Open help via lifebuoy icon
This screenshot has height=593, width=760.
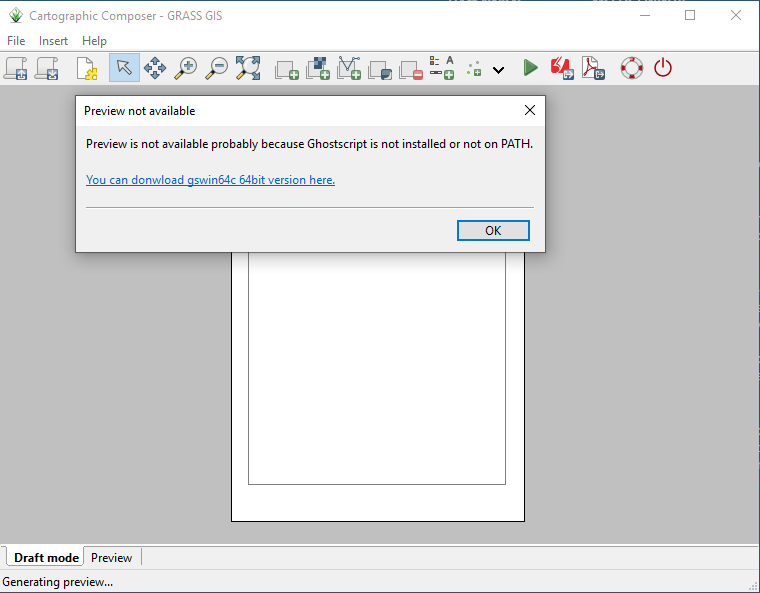click(x=632, y=68)
